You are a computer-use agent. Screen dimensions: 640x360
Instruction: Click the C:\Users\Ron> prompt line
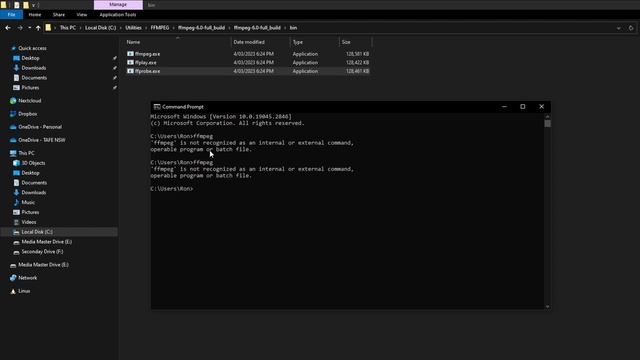click(x=171, y=189)
